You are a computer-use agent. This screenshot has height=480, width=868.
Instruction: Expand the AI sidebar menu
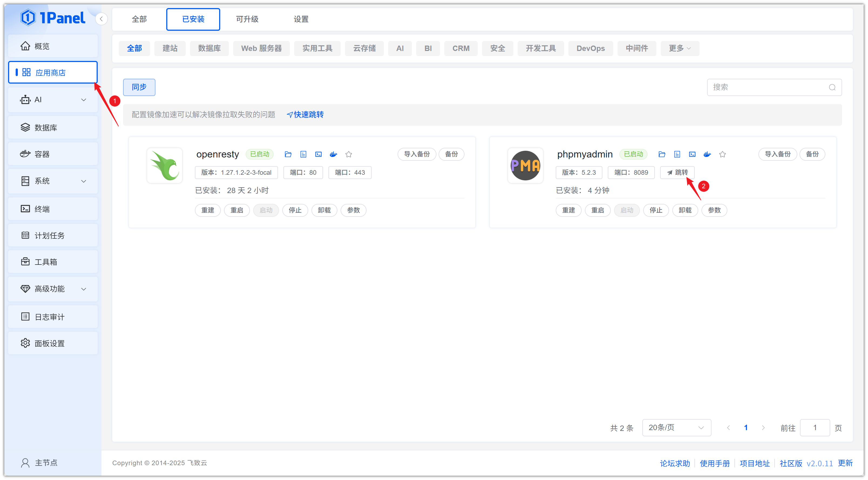click(x=53, y=100)
